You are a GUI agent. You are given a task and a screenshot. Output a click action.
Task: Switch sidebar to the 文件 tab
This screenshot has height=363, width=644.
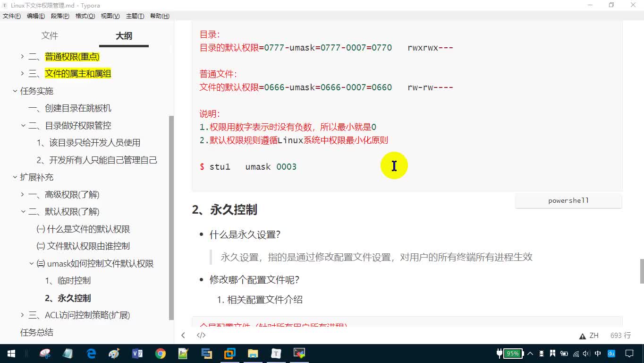[50, 36]
